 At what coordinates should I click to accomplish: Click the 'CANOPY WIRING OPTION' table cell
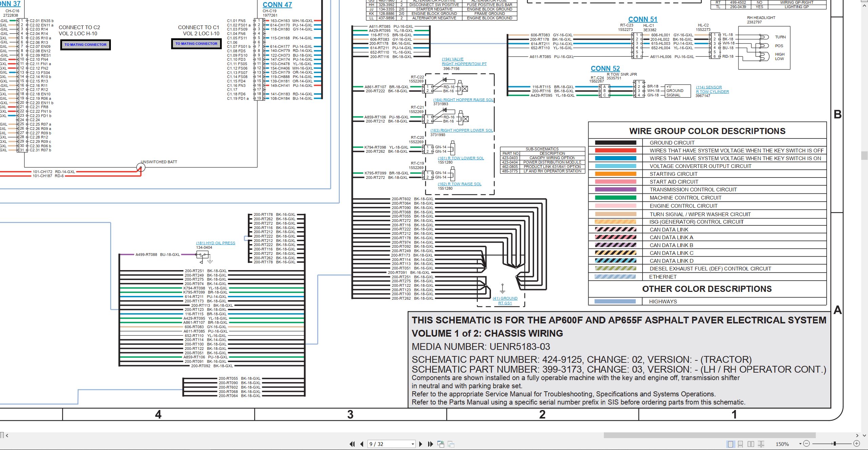pyautogui.click(x=552, y=158)
